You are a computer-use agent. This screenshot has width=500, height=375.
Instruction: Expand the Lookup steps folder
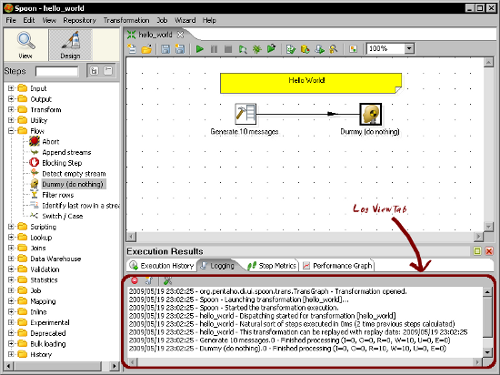(x=11, y=237)
